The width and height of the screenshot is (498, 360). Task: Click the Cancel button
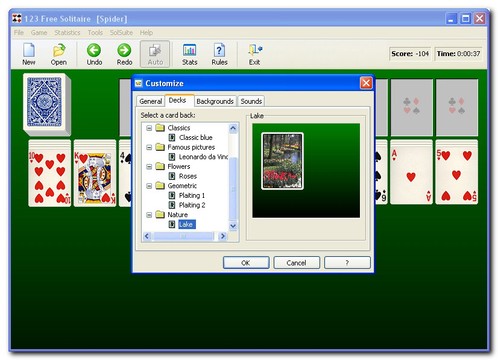[x=296, y=263]
